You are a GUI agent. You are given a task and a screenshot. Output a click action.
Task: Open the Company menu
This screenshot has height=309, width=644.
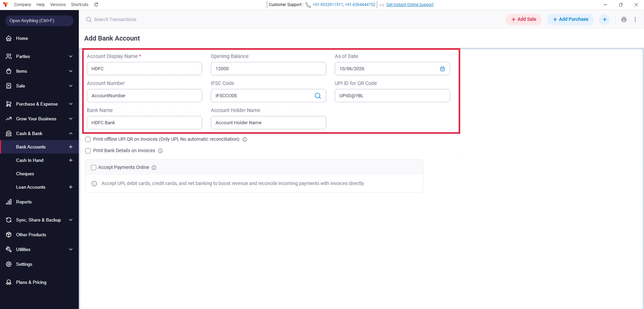(22, 5)
